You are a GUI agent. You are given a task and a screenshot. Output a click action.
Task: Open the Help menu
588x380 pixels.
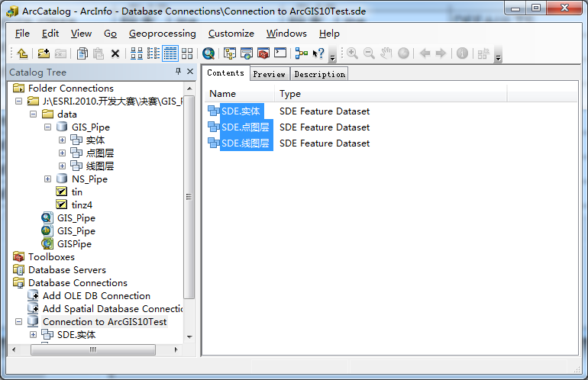coord(329,34)
